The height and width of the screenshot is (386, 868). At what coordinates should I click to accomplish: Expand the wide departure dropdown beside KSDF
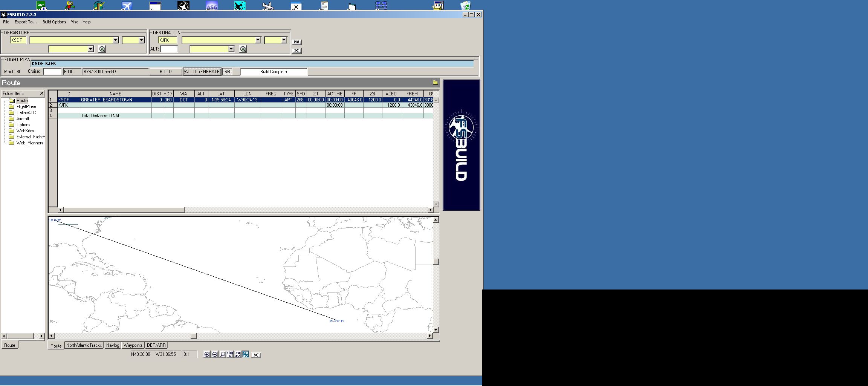click(x=116, y=40)
